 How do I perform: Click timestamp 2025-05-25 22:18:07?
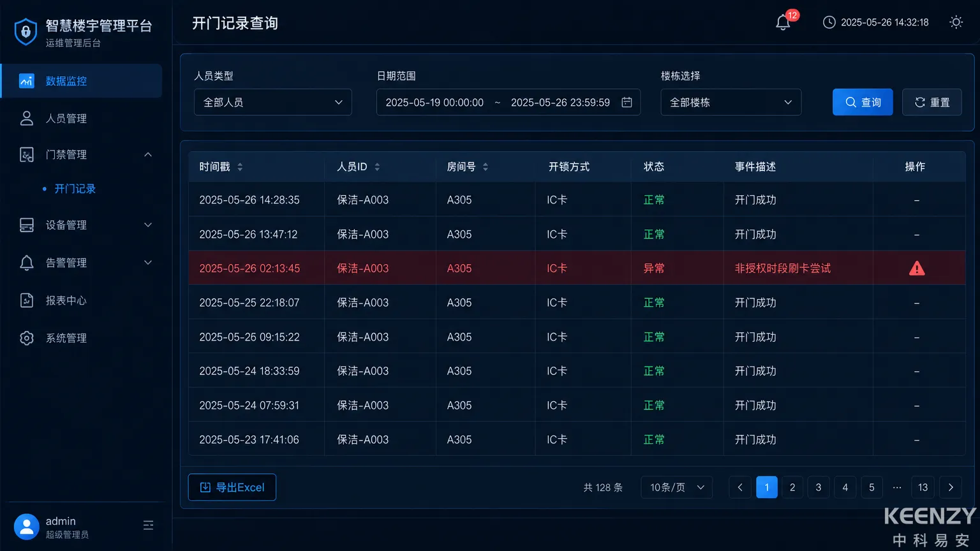coord(249,303)
